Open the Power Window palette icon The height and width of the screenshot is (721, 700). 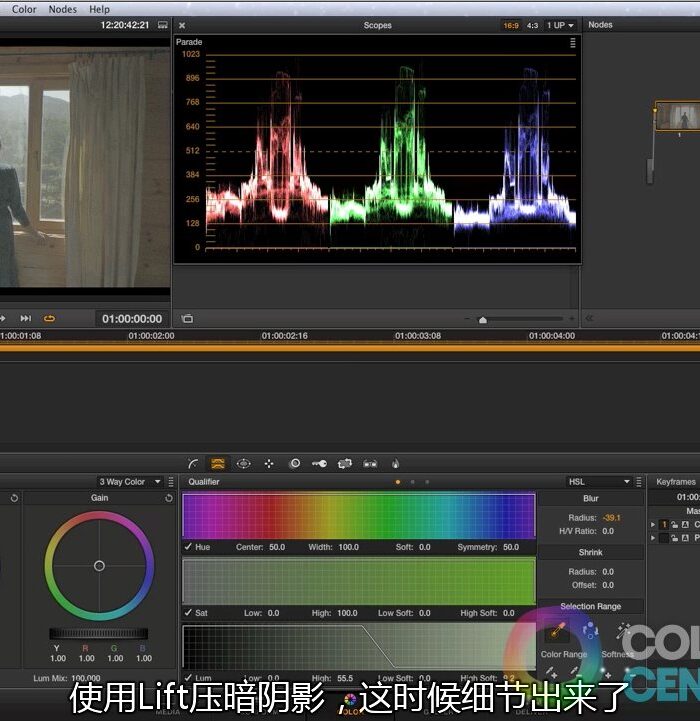(x=244, y=464)
